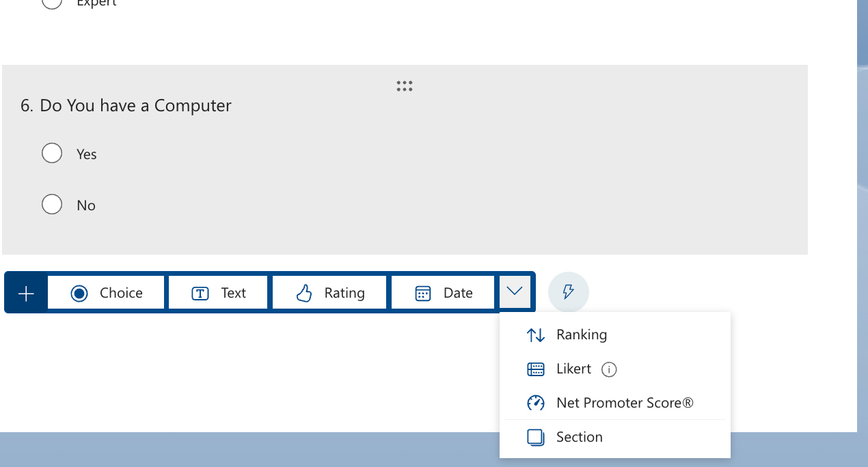Open Copilot via the lightning bolt icon
This screenshot has height=467, width=868.
coord(568,292)
